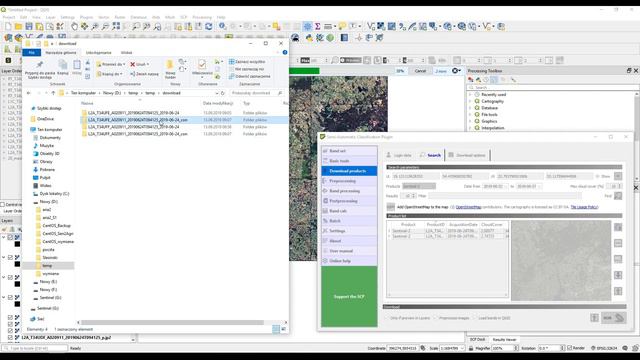Click the Open Project folder icon in QGIS
The width and height of the screenshot is (640, 360).
pos(18,27)
